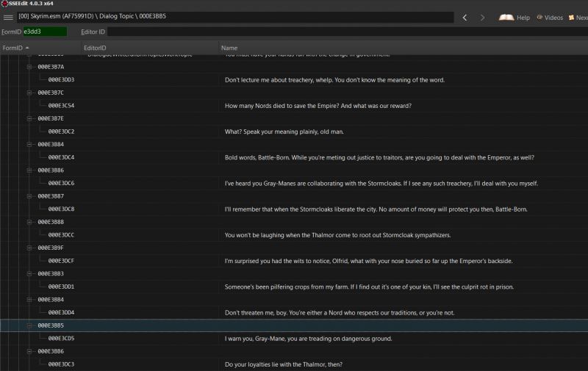Click text "What? Speak your meaning plainly, old man."

284,132
